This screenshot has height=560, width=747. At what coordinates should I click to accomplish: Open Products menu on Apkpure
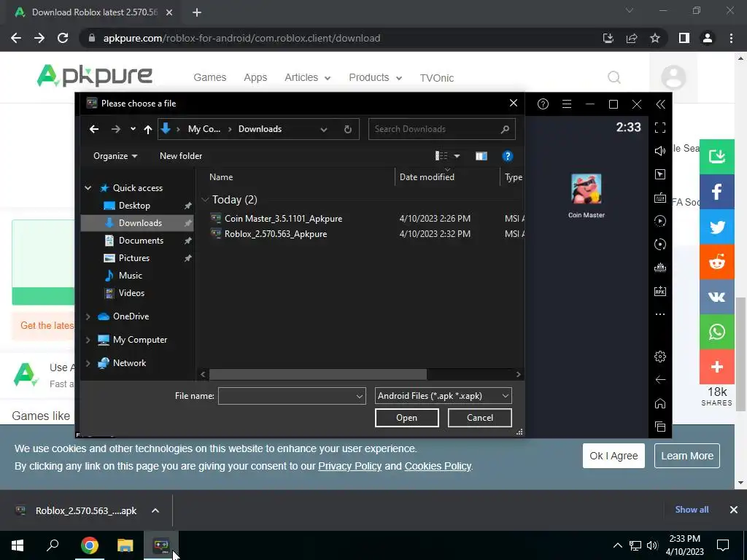376,77
